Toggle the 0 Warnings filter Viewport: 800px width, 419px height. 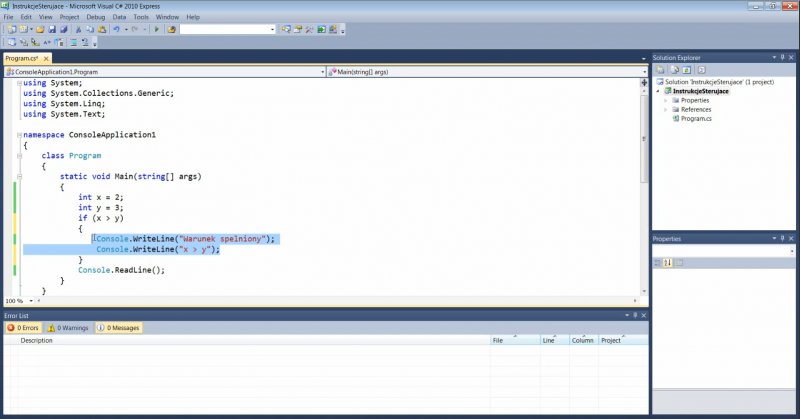point(69,327)
